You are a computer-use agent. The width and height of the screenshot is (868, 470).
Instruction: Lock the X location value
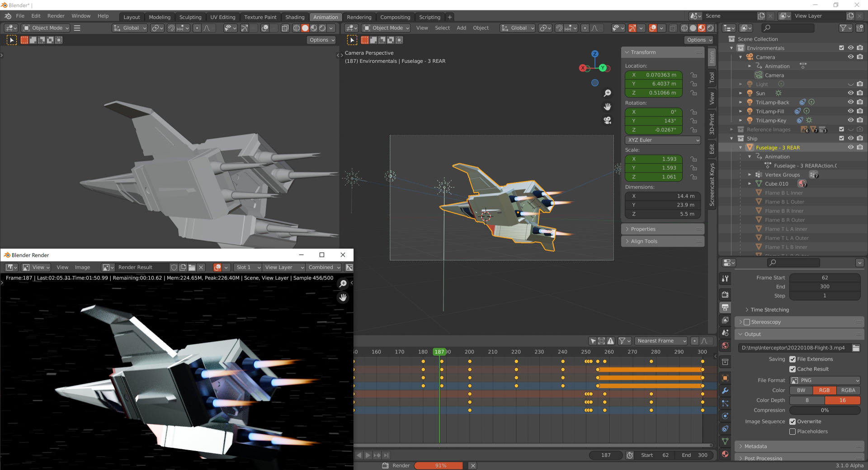pyautogui.click(x=693, y=75)
